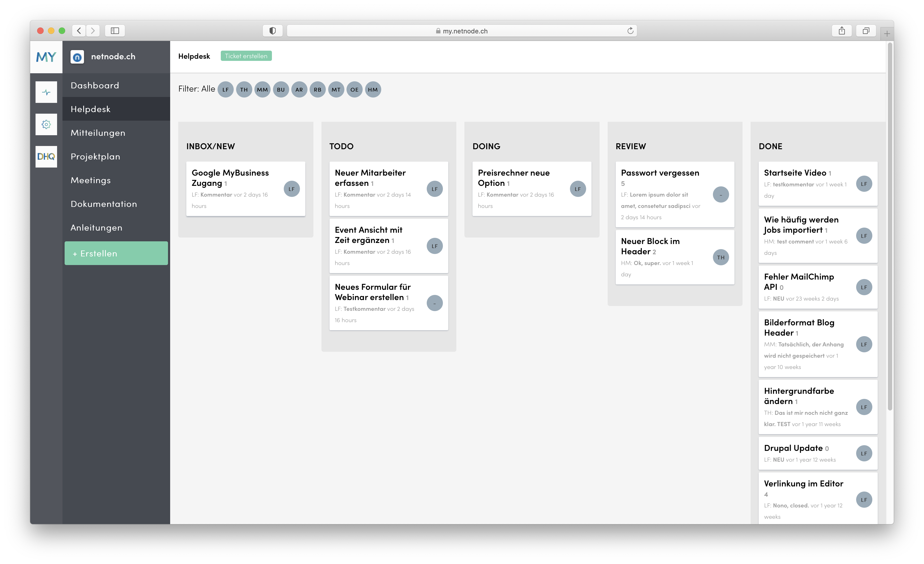Click LF avatar on Drupal Update card
Image resolution: width=924 pixels, height=564 pixels.
(x=864, y=453)
